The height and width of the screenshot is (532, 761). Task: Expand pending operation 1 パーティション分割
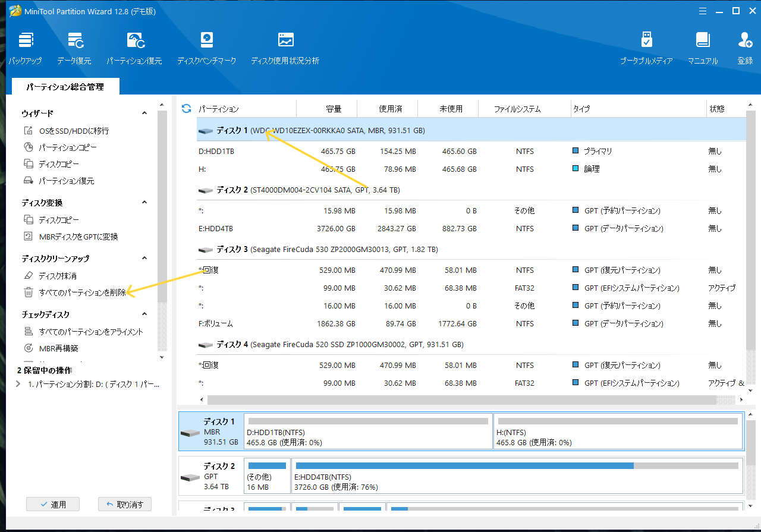pyautogui.click(x=19, y=385)
